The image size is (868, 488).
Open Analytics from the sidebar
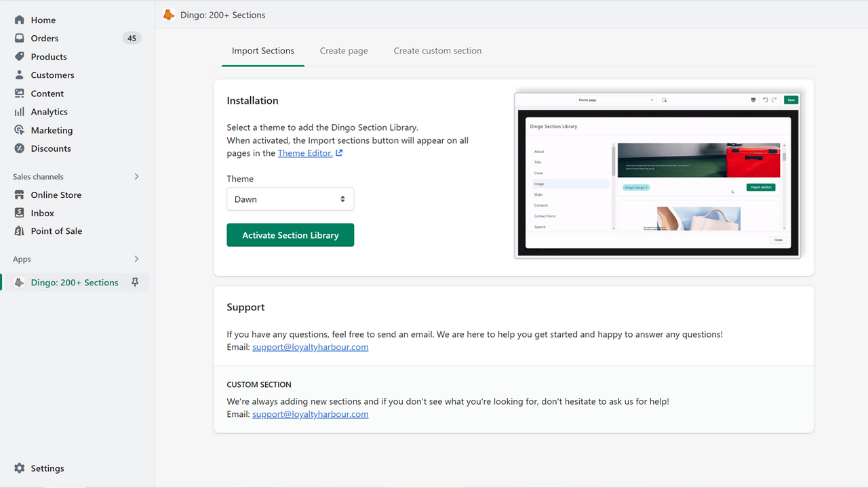pos(19,111)
